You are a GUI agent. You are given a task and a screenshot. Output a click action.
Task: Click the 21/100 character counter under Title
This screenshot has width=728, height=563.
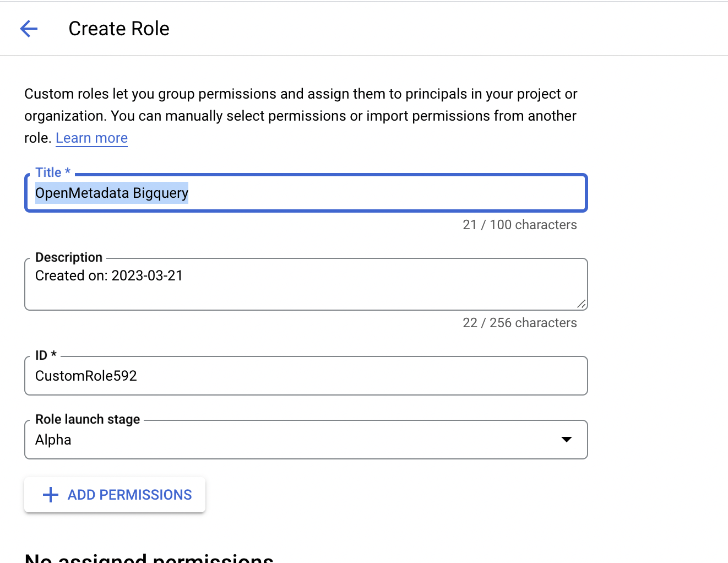pyautogui.click(x=519, y=225)
